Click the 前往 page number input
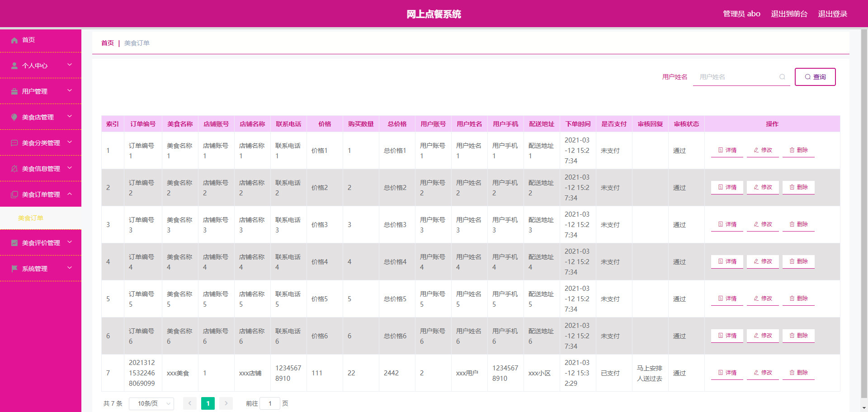 270,403
